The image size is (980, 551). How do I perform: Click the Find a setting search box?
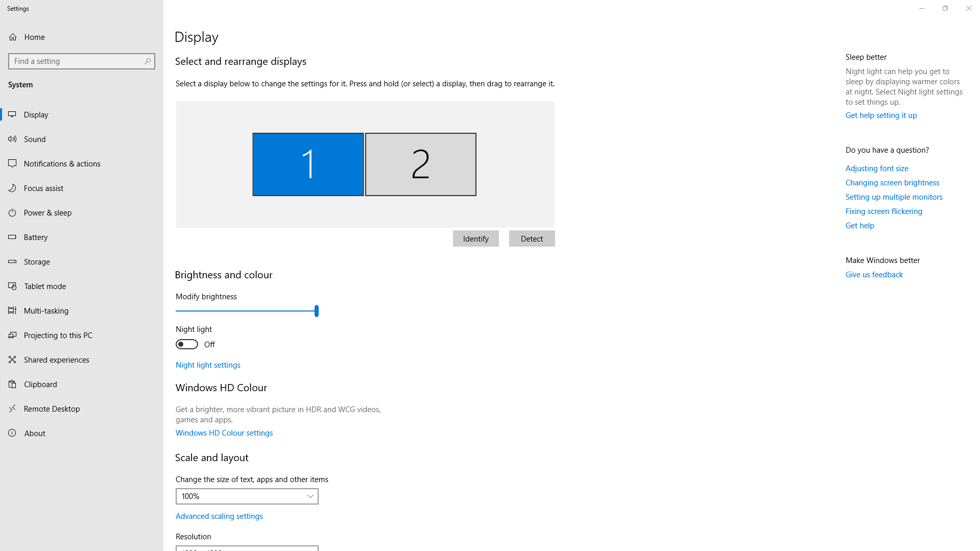click(77, 61)
